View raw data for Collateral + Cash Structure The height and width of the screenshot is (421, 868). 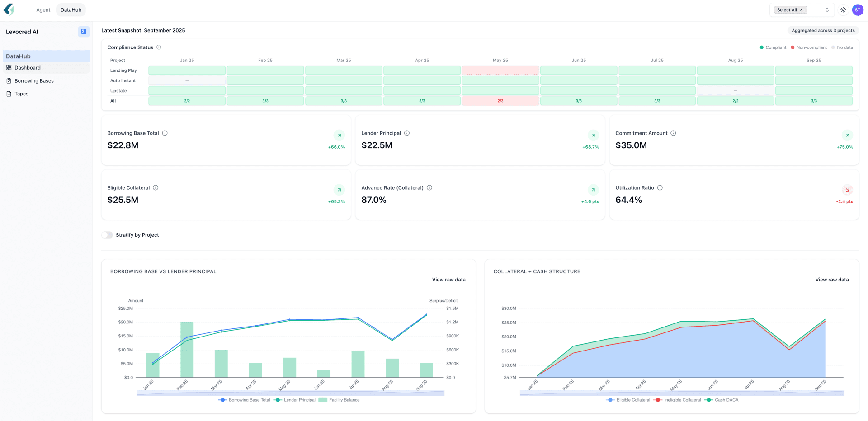pos(832,280)
